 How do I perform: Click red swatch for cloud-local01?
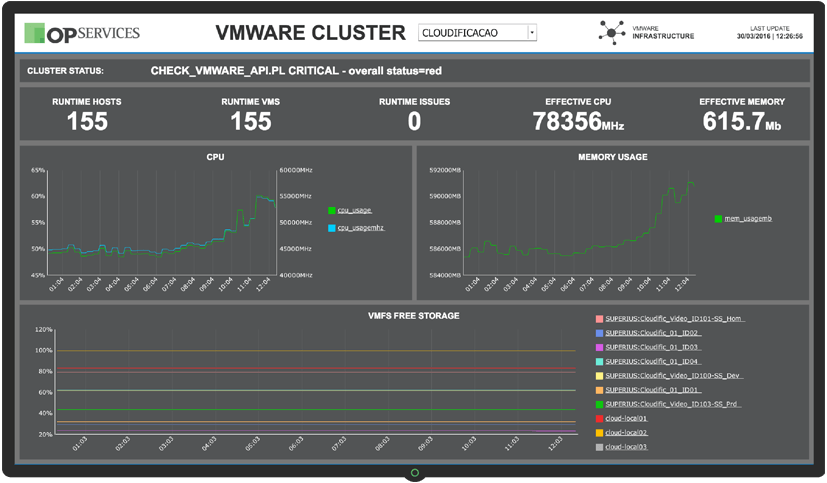599,418
